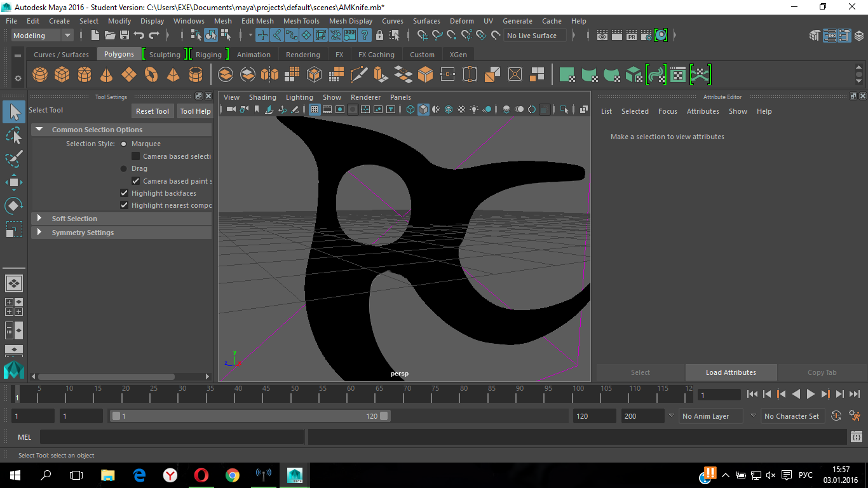Open the No Character Set dropdown
868x488 pixels.
(792, 416)
